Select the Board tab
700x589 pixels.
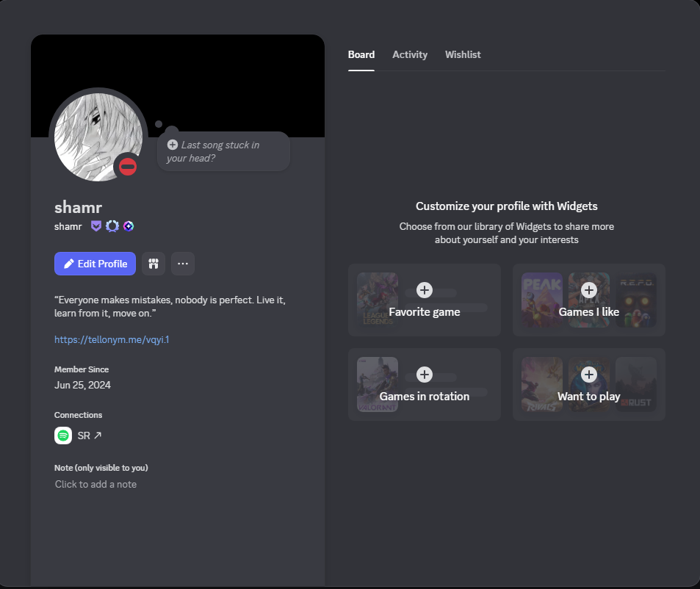(x=361, y=55)
